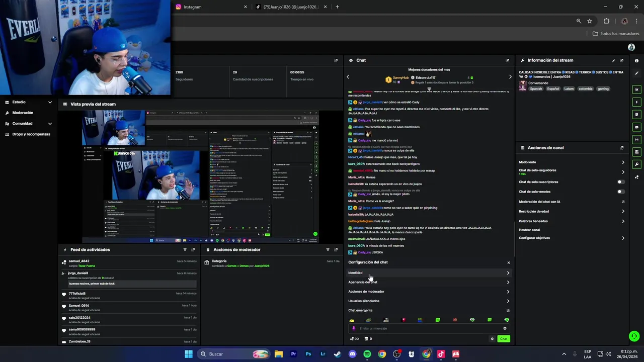Close the Configuración del chat panel
This screenshot has width=644, height=362.
click(508, 262)
